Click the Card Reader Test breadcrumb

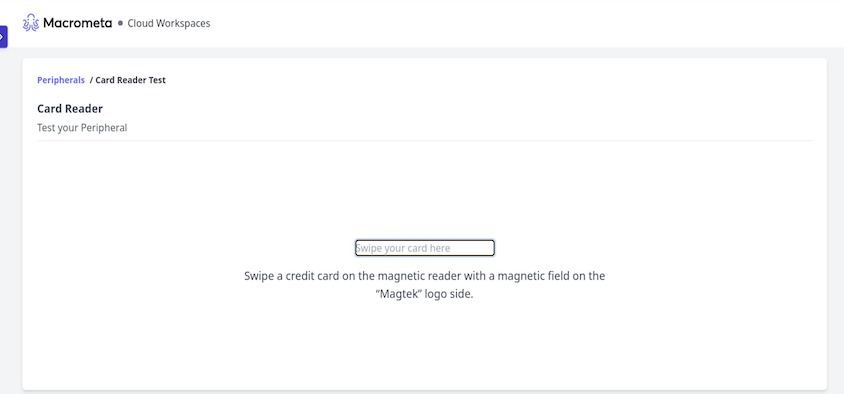130,80
